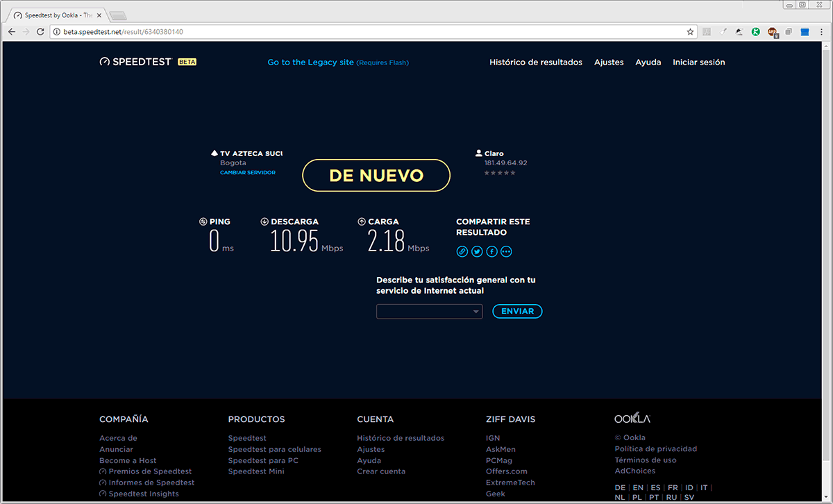This screenshot has width=833, height=504.
Task: Open Speedtest Mini footer link
Action: (x=256, y=471)
